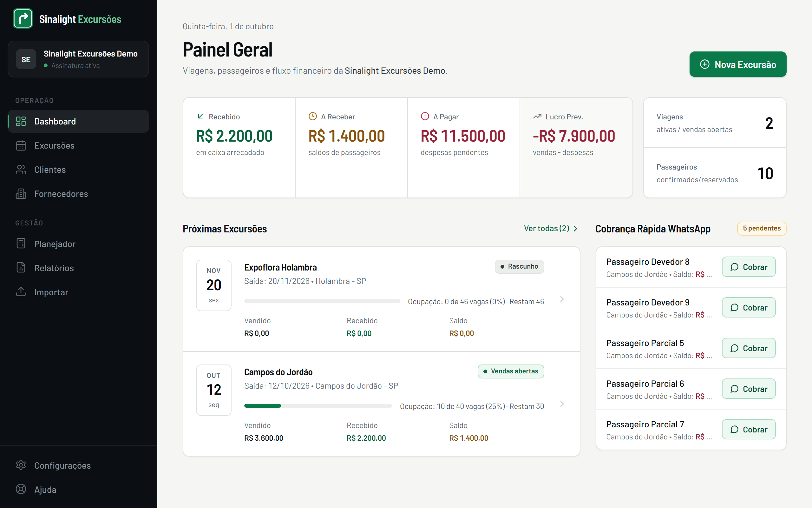Screen dimensions: 812x508
Task: Click the Lucro Prev. trending icon
Action: point(537,117)
